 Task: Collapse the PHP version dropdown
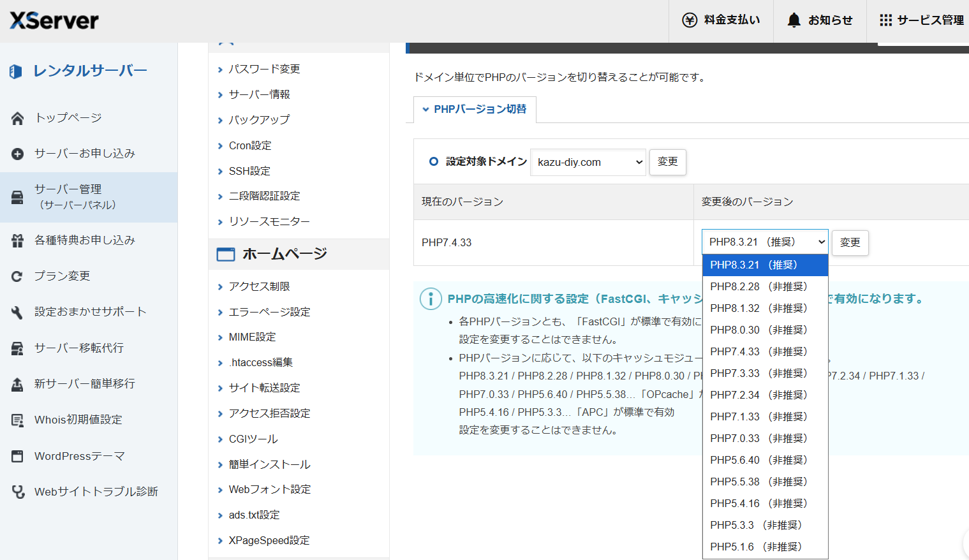click(x=764, y=242)
